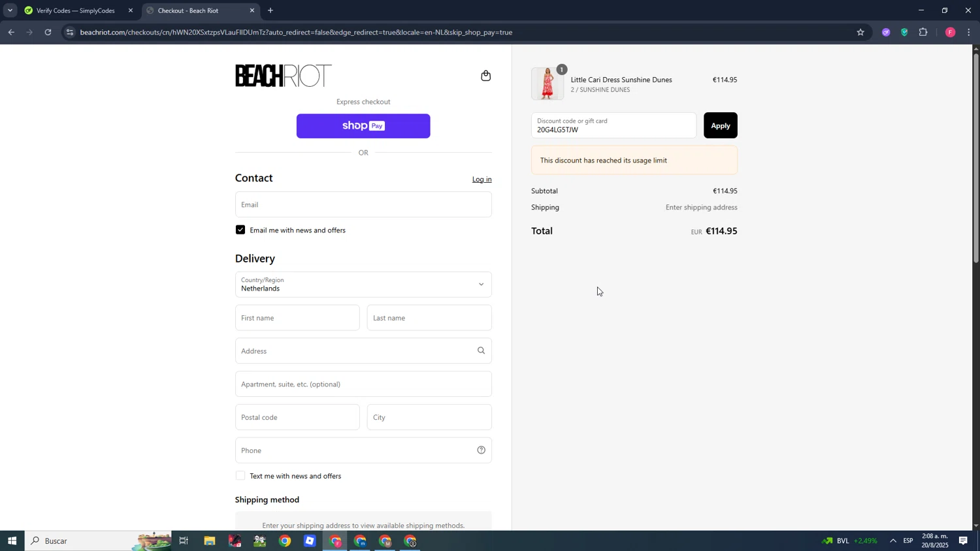Go back to the previous page
This screenshot has width=980, height=551.
coord(11,32)
